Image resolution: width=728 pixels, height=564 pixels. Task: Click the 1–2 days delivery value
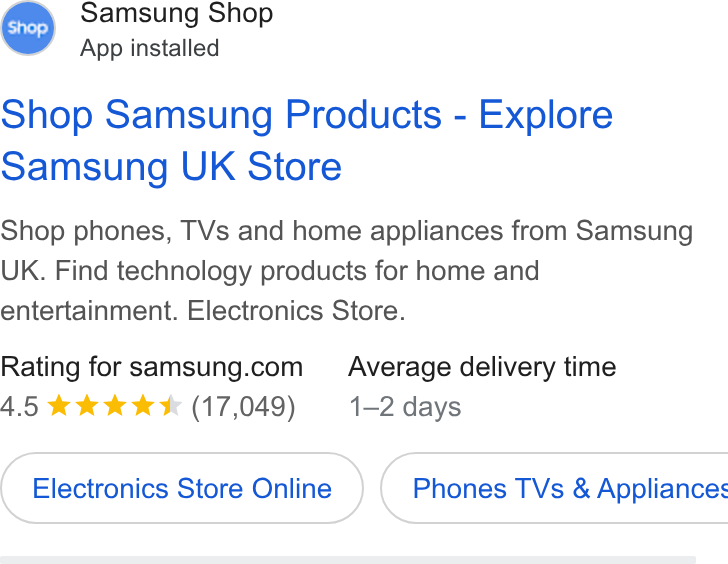click(405, 407)
